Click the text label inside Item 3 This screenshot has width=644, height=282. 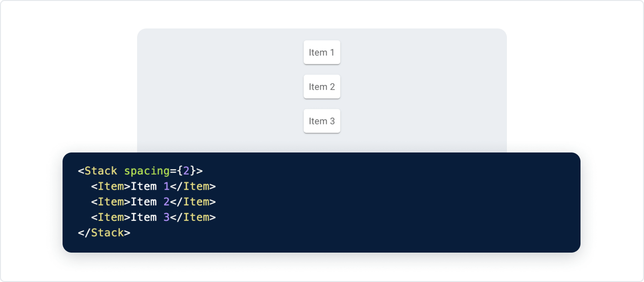(x=322, y=121)
